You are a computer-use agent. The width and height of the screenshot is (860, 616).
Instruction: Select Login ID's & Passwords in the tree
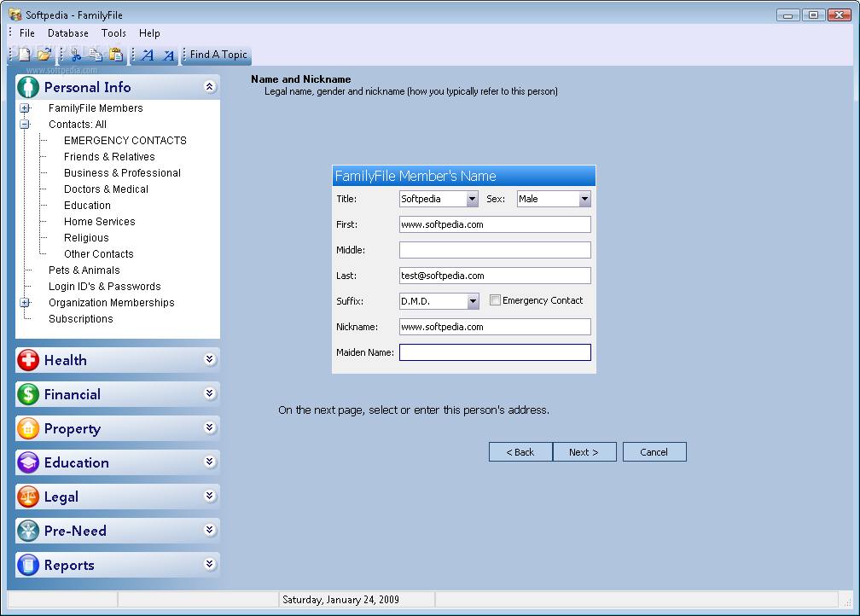point(105,287)
